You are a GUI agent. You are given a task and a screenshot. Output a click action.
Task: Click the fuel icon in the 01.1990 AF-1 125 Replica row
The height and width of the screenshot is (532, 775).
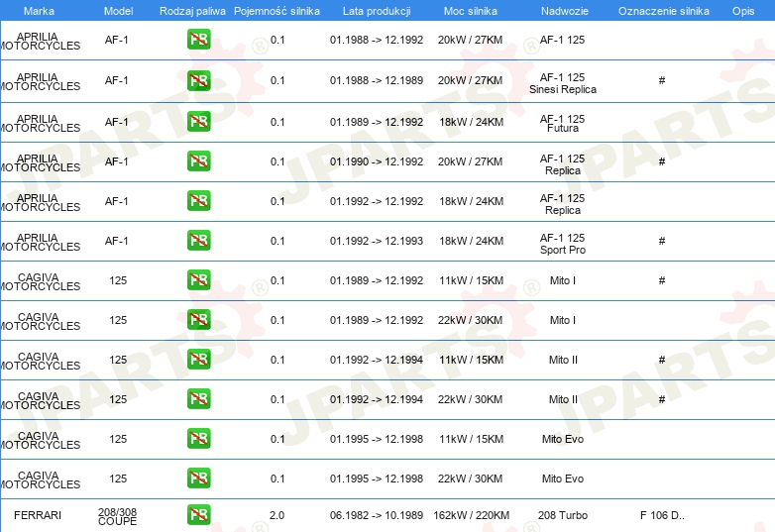point(198,161)
